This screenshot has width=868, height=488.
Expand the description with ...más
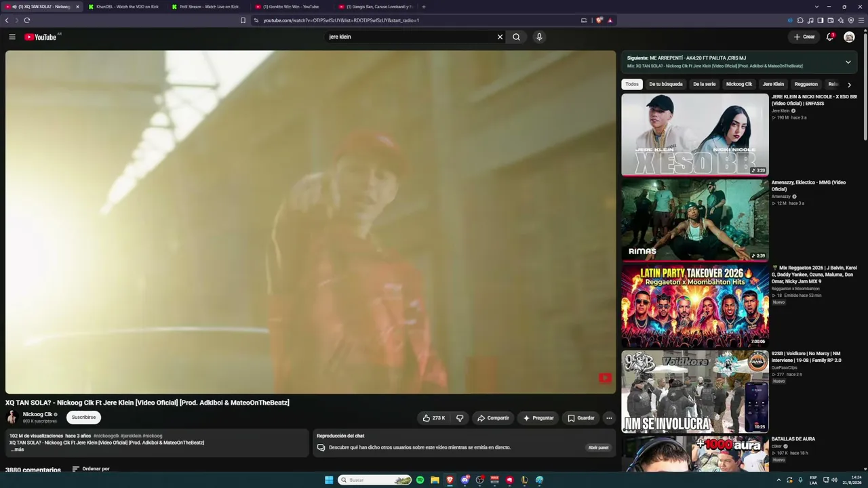coord(17,449)
